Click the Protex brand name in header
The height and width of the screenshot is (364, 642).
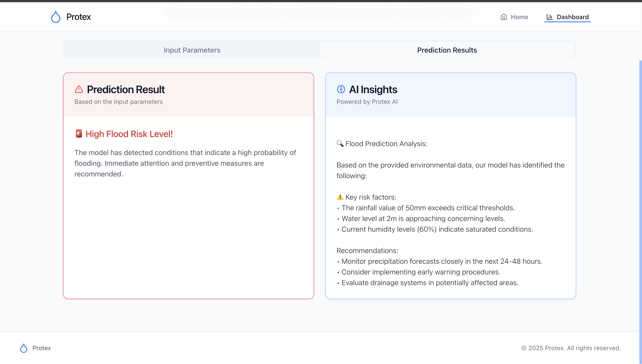(x=78, y=17)
